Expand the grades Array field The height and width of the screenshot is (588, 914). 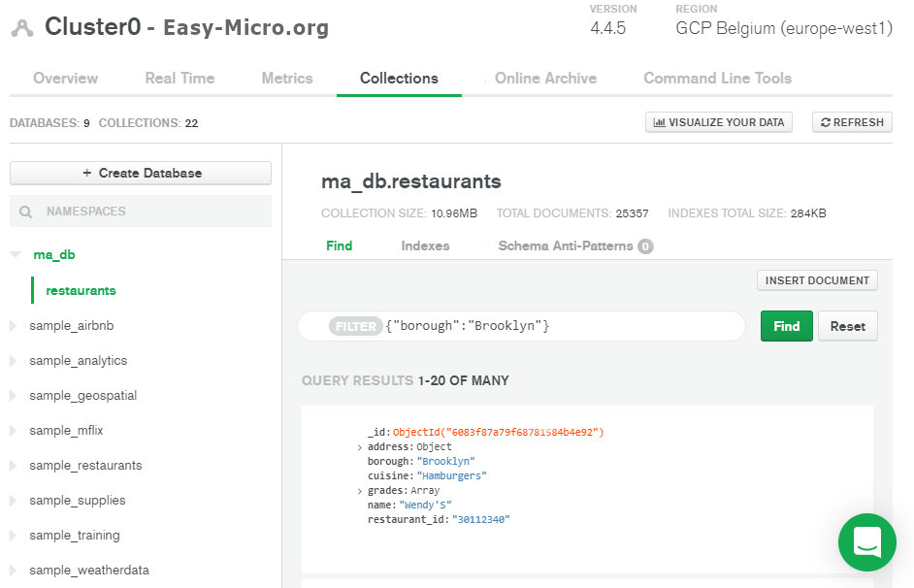[360, 491]
